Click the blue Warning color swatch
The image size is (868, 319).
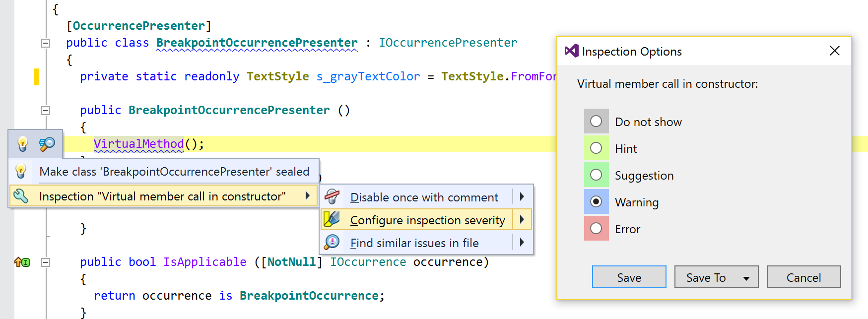click(597, 201)
